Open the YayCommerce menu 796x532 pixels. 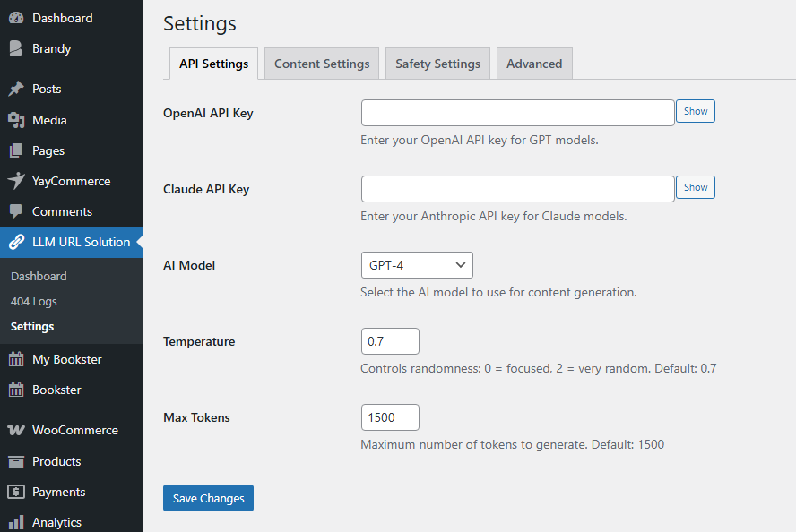(72, 181)
